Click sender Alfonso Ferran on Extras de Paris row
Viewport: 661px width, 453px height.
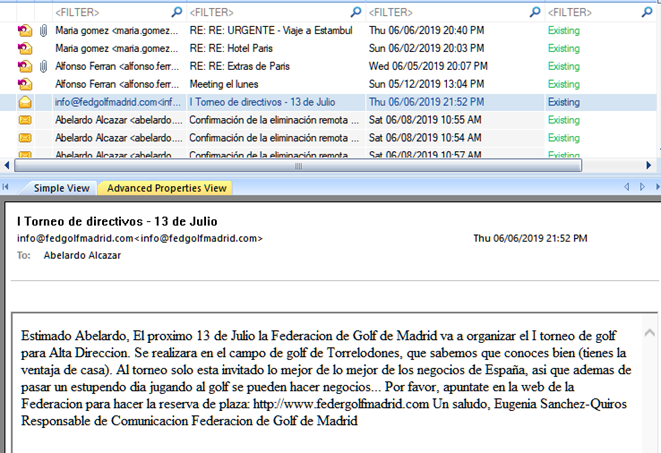(x=117, y=66)
